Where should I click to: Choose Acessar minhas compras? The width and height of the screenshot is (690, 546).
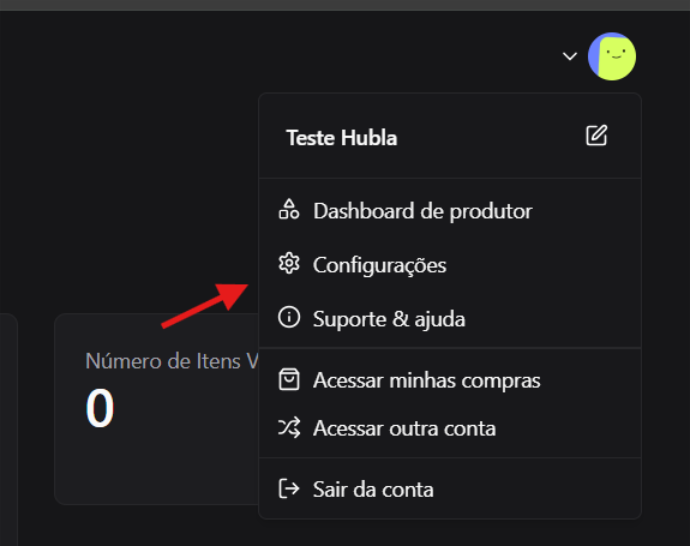[x=426, y=380]
